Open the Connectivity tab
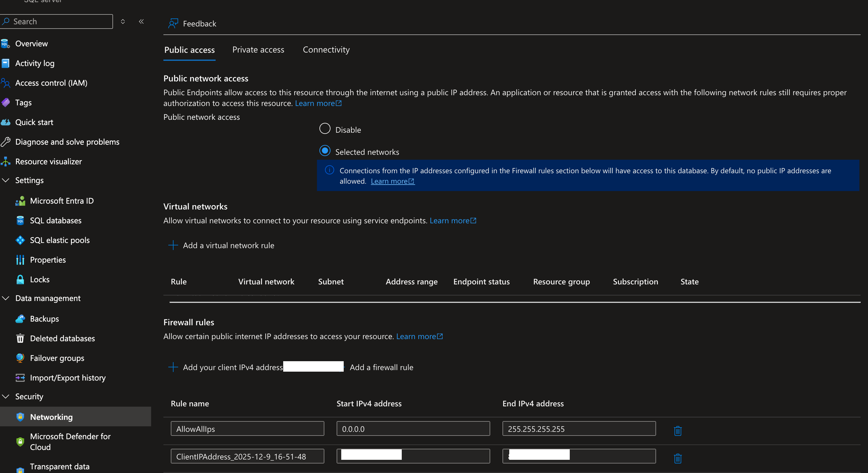868x473 pixels. pyautogui.click(x=326, y=49)
